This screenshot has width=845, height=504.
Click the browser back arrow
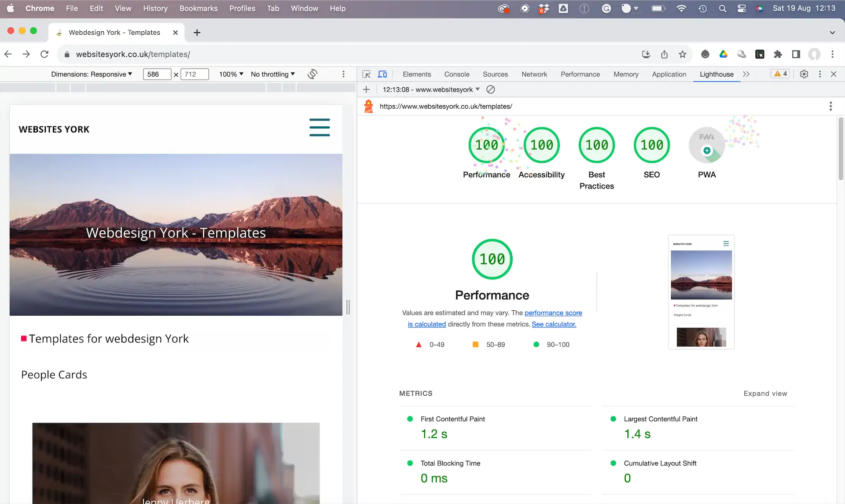[x=8, y=54]
